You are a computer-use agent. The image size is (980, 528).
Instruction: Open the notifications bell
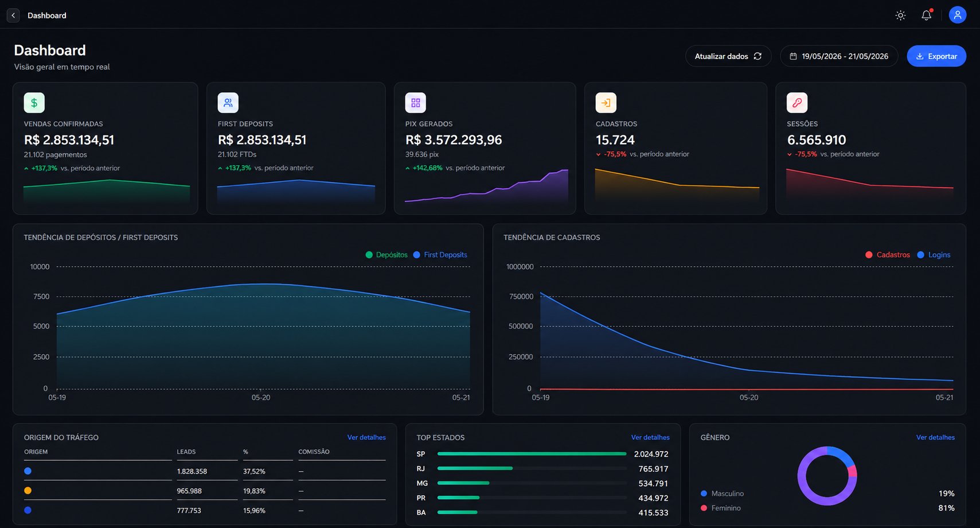click(x=926, y=15)
